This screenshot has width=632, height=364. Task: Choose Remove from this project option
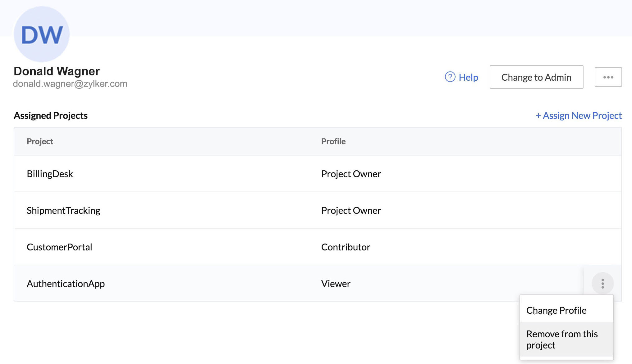pyautogui.click(x=562, y=339)
